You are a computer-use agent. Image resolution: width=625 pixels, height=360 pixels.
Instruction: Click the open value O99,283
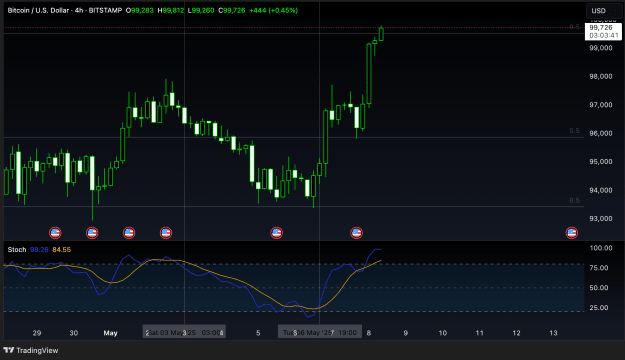(140, 10)
